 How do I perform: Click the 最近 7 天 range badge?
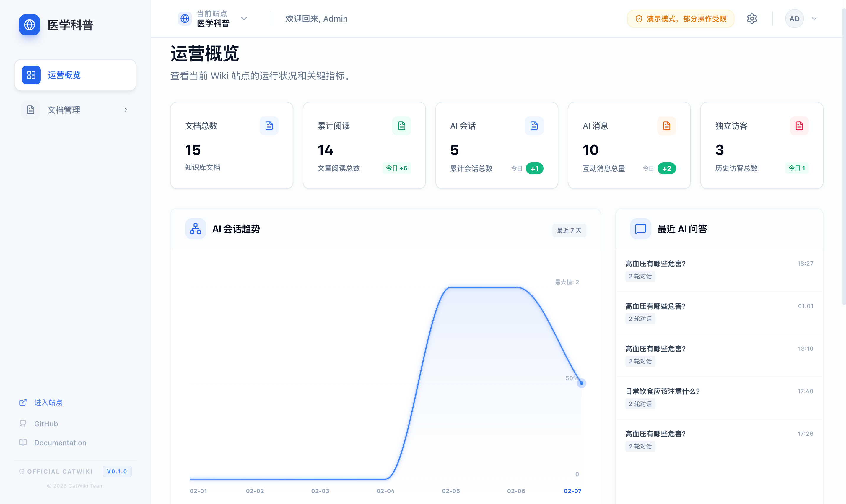click(569, 230)
